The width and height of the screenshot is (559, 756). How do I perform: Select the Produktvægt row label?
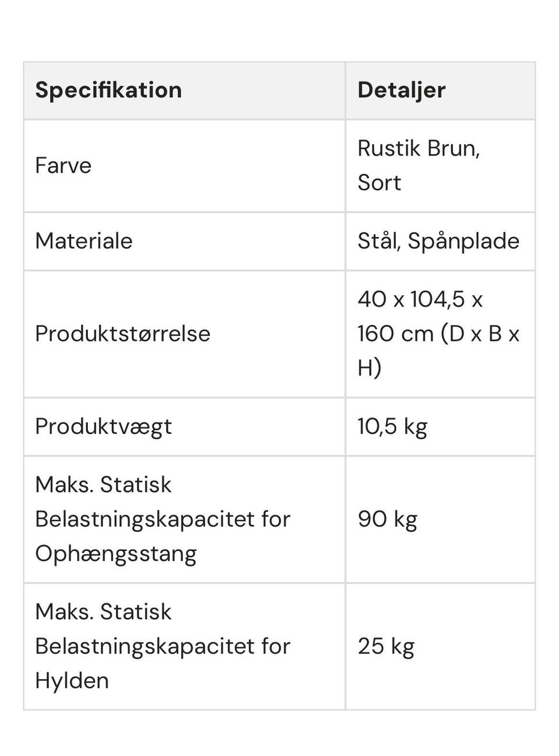coord(103,426)
